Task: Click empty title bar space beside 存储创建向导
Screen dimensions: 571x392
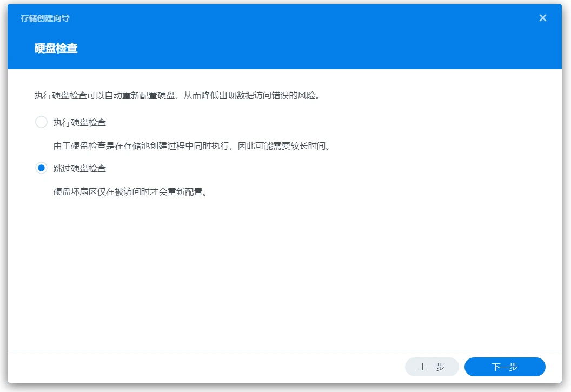Action: [270, 18]
